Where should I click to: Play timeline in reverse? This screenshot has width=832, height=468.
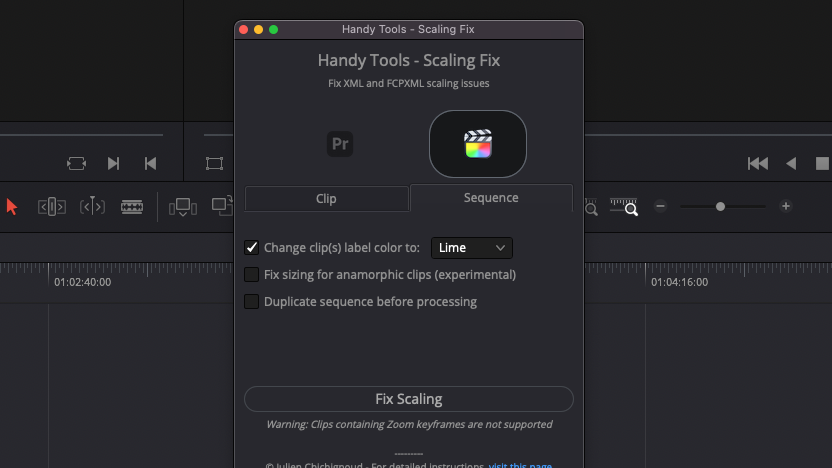click(x=791, y=163)
